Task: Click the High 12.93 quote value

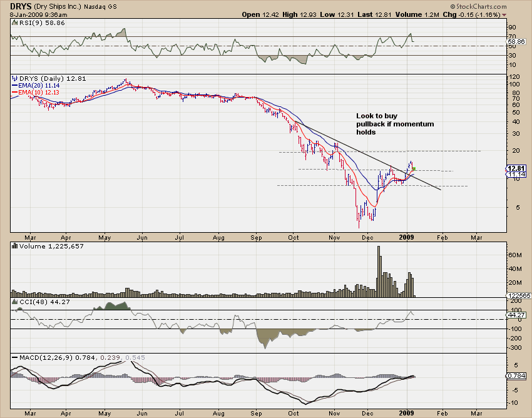Action: (x=300, y=14)
